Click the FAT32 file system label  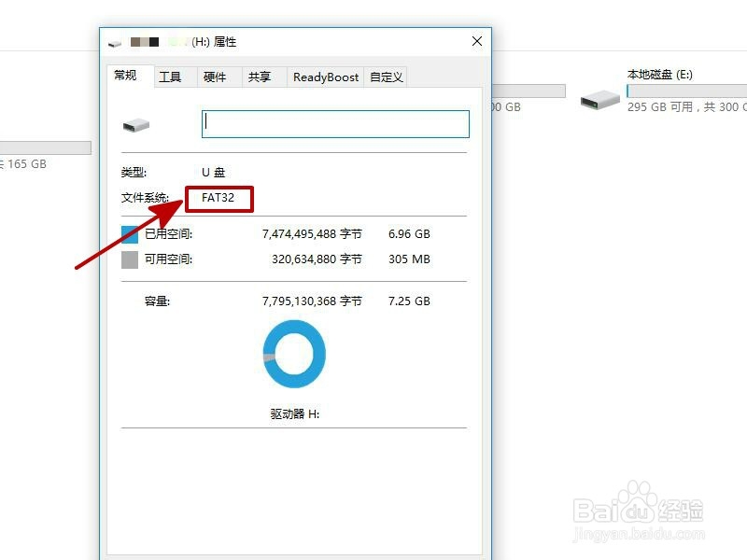219,199
